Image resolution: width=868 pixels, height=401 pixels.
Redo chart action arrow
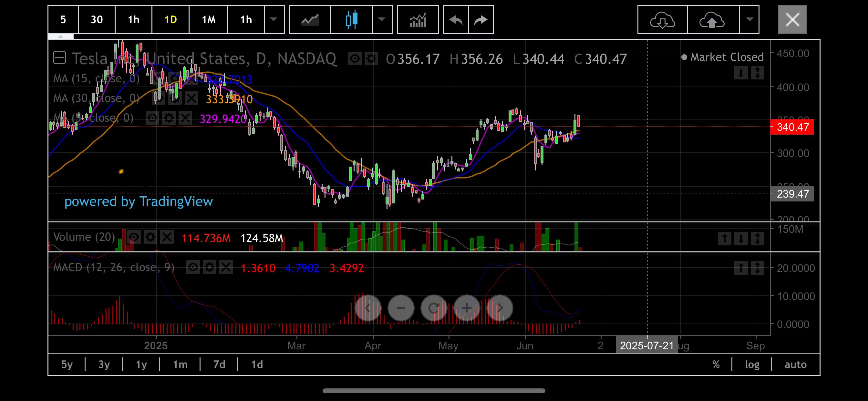tap(481, 20)
